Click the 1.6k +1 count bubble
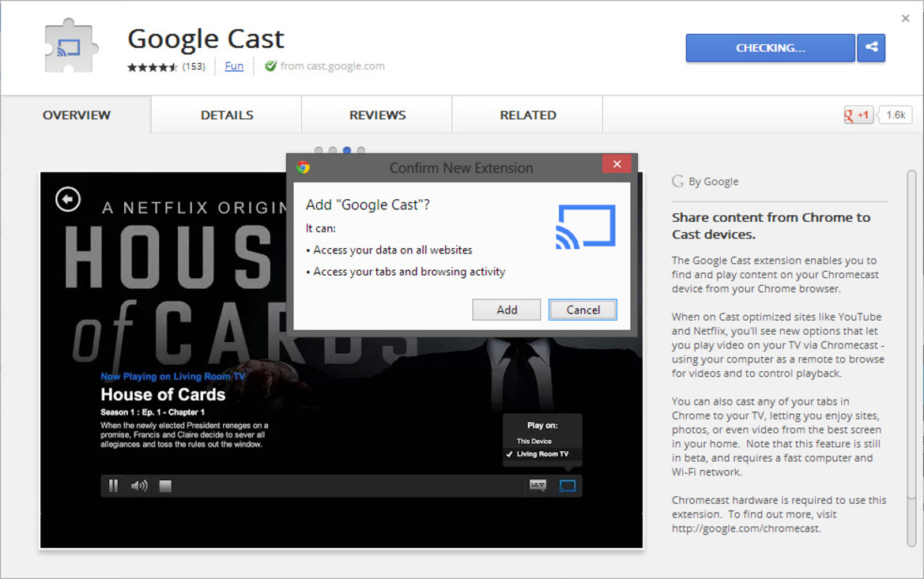The image size is (924, 579). pos(896,115)
